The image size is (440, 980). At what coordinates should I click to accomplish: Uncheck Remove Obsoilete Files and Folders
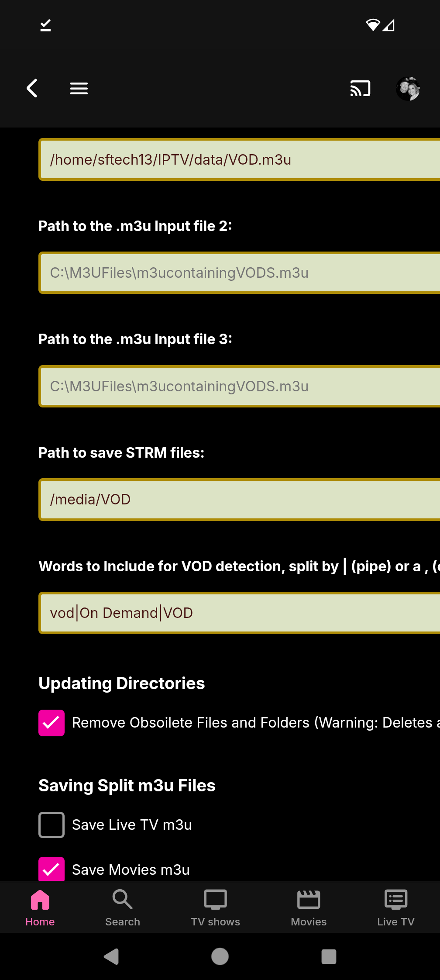point(52,723)
